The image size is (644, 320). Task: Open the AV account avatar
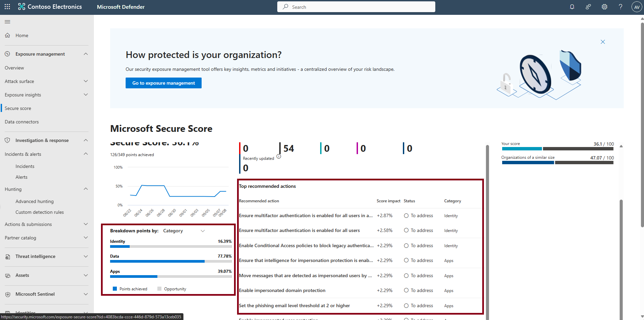[x=637, y=7]
